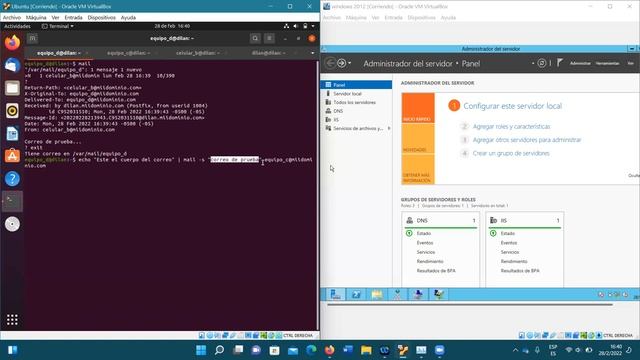Open LibreOffice Writer in the Ubuntu dock
This screenshot has height=360, width=640.
click(12, 133)
